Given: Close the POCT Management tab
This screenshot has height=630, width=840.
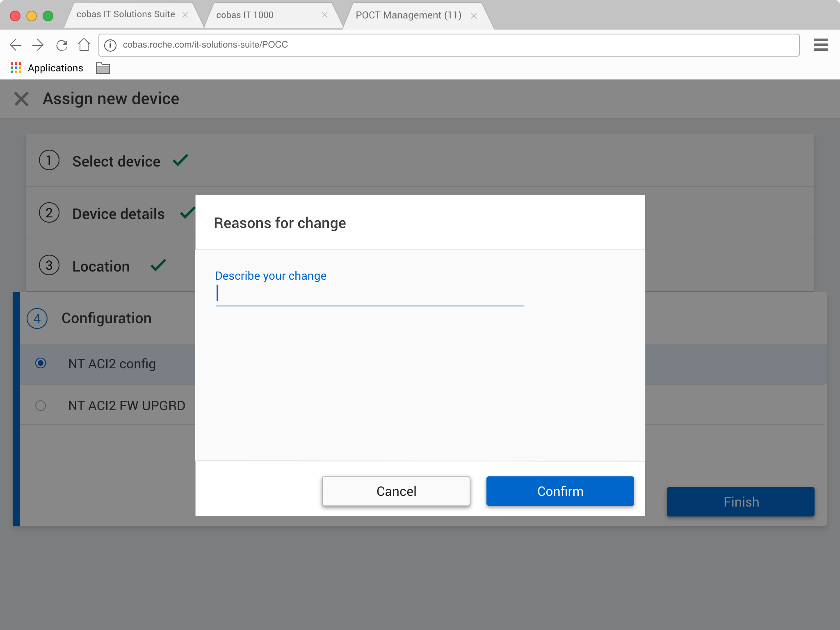Looking at the screenshot, I should [474, 16].
